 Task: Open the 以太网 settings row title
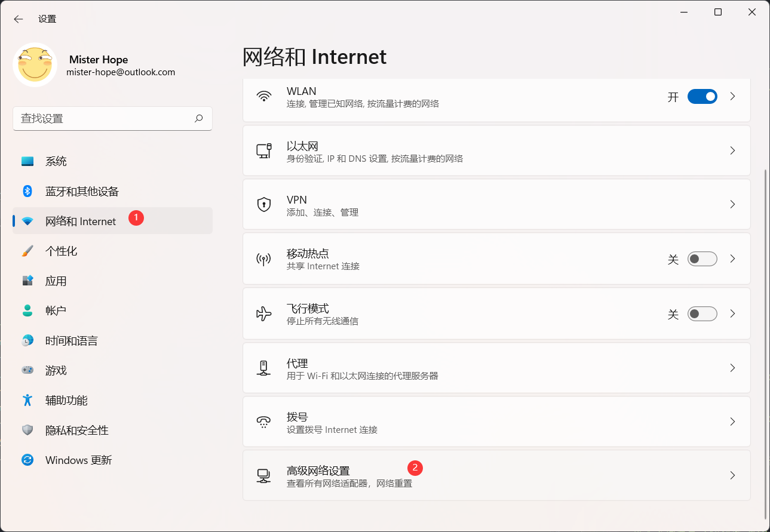pyautogui.click(x=302, y=146)
